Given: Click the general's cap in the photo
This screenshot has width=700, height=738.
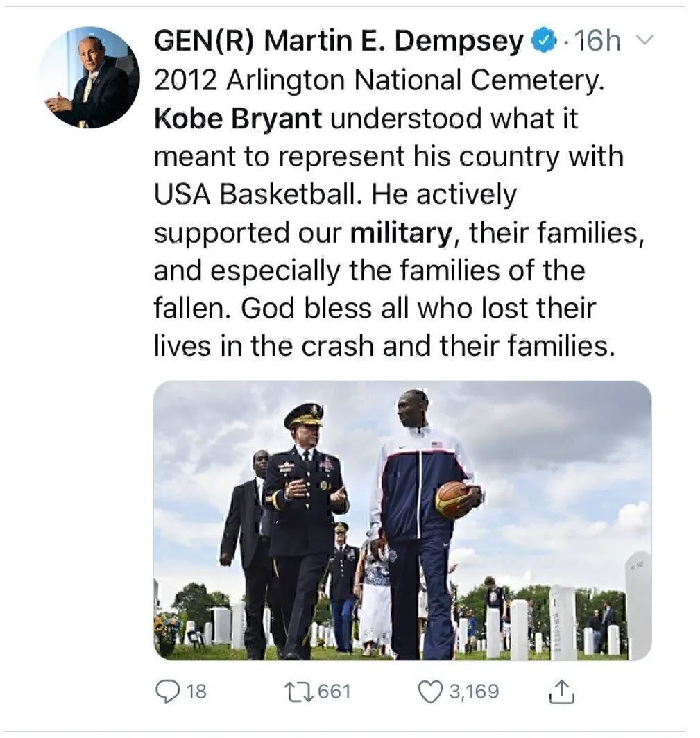Looking at the screenshot, I should tap(304, 415).
